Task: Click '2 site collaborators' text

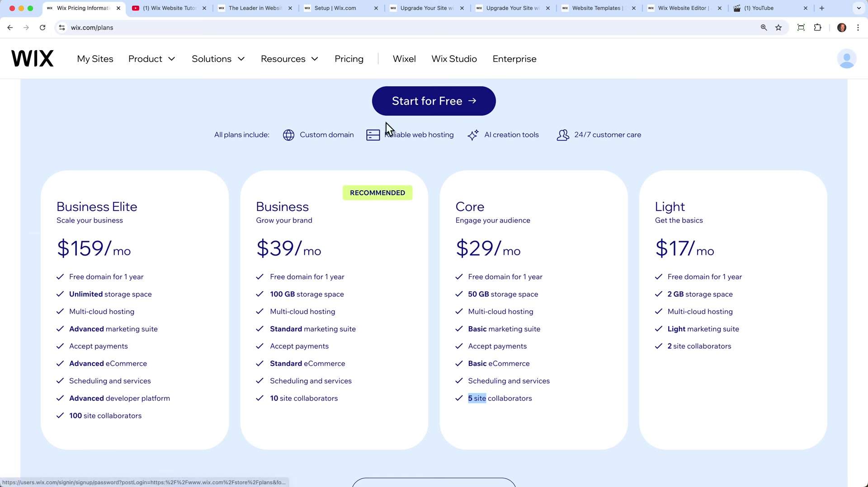Action: 699,346
